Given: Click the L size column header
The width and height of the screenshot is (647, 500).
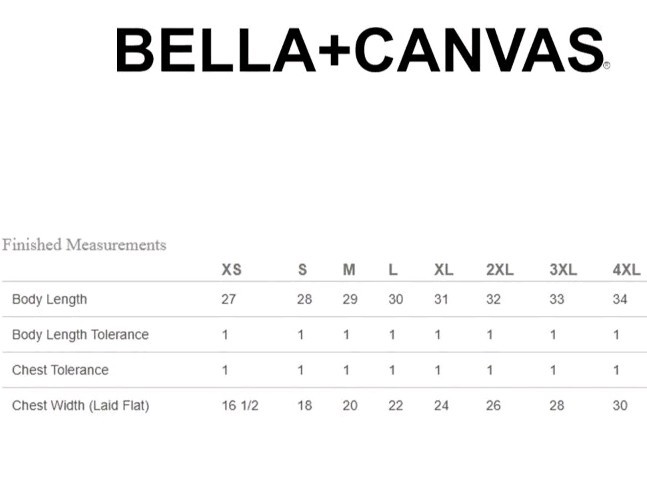Looking at the screenshot, I should coord(393,270).
